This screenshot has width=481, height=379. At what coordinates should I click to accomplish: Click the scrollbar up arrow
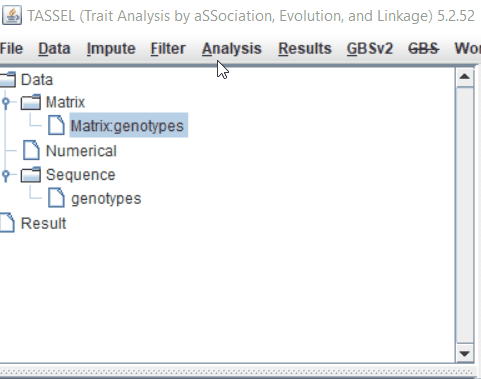(465, 77)
